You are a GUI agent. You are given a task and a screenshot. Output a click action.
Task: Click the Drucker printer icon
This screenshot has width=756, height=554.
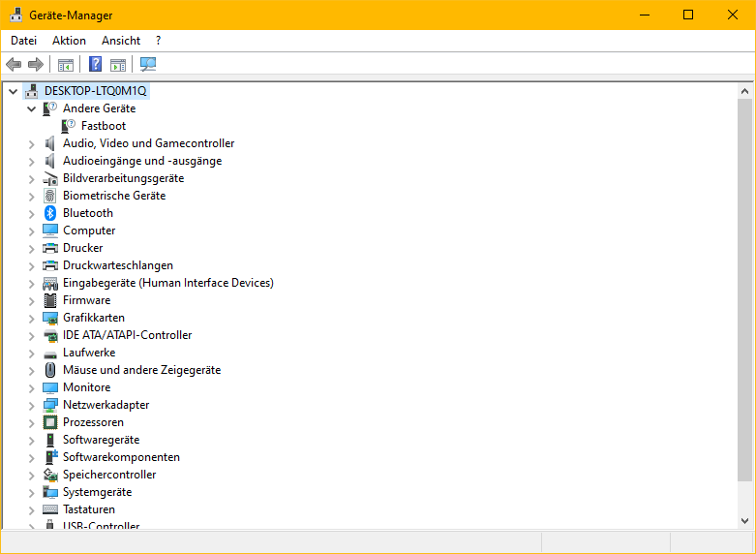click(x=50, y=248)
